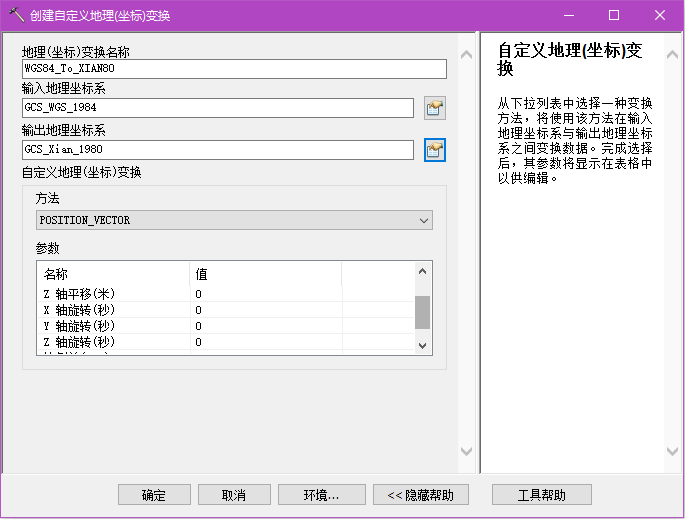Click the hammer tool icon in title bar

(x=16, y=15)
